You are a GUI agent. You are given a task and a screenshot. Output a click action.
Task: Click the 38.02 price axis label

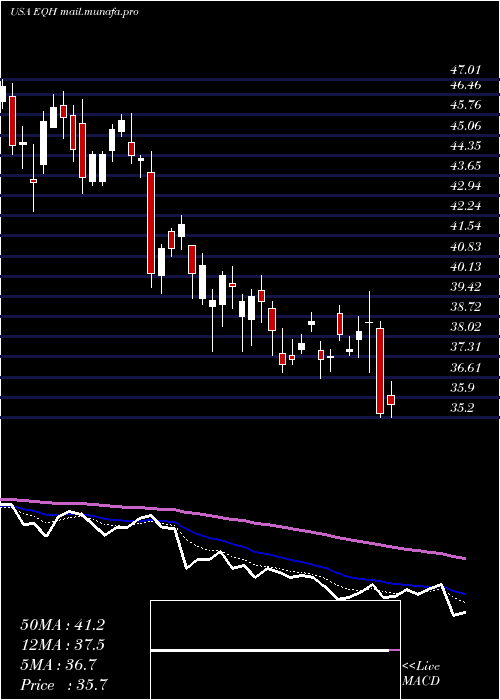pos(465,327)
